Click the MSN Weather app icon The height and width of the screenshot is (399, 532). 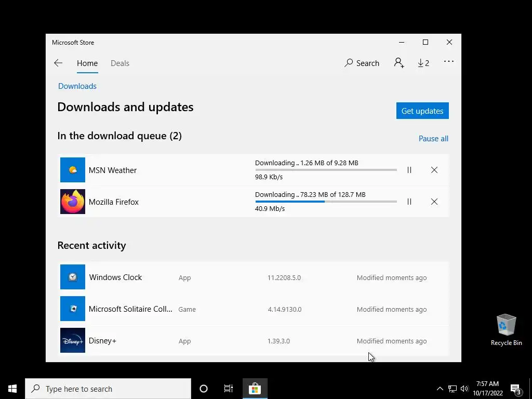pyautogui.click(x=73, y=170)
